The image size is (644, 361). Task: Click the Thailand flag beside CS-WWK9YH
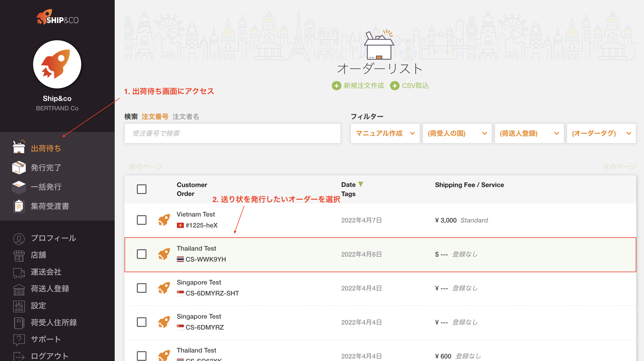tap(180, 259)
